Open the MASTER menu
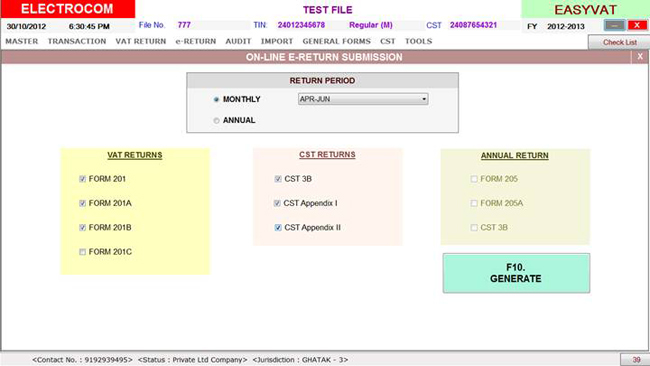The width and height of the screenshot is (650, 366). click(22, 41)
